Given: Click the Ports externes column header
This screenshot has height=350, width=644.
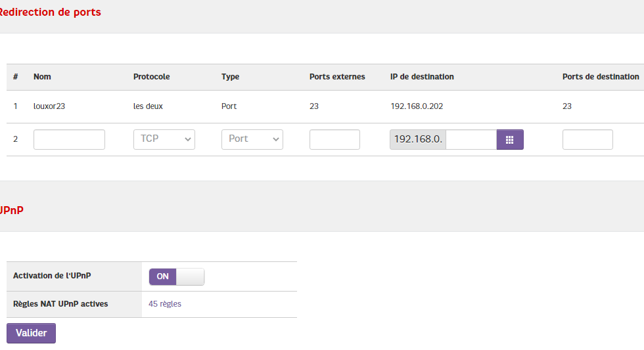Looking at the screenshot, I should coord(337,77).
